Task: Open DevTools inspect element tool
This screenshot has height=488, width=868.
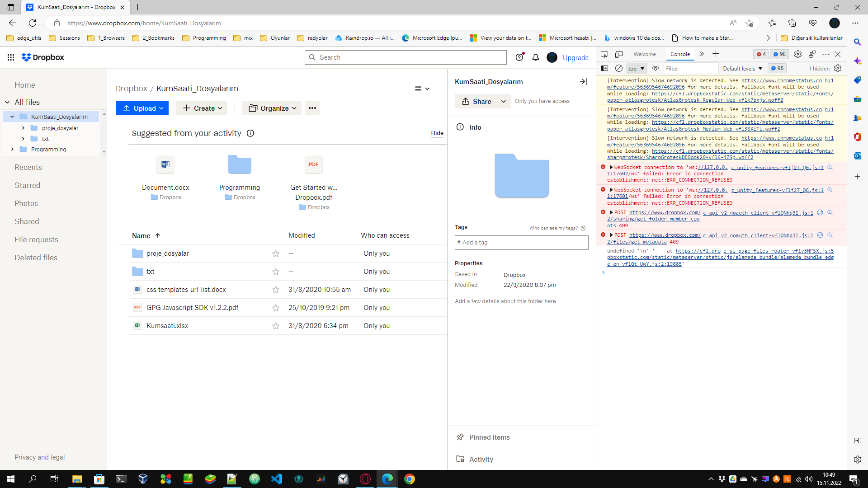Action: tap(604, 54)
